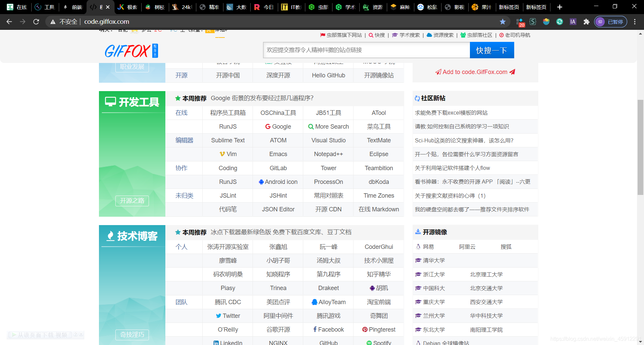Click the 奇技淫巧 button in sidebar
The width and height of the screenshot is (644, 345).
point(132,335)
